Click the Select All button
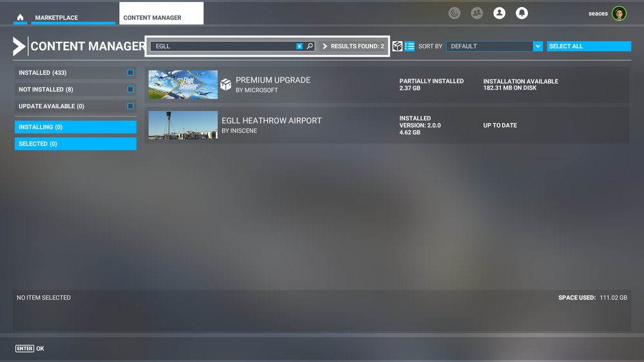 click(589, 46)
